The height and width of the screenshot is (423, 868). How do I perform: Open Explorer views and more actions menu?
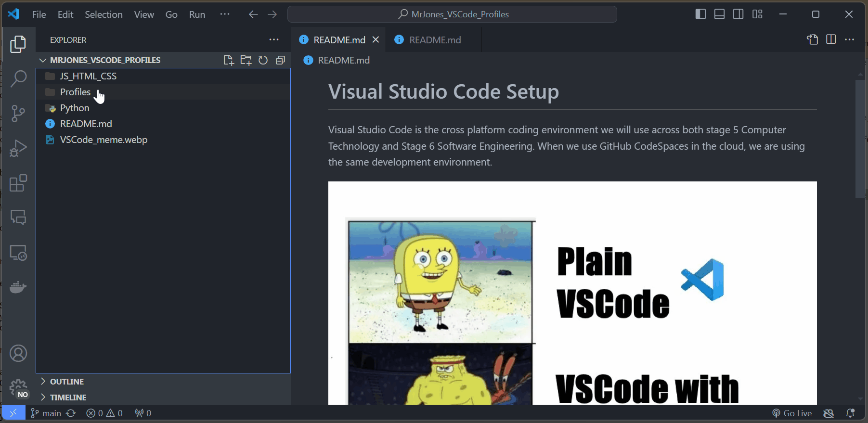click(x=274, y=39)
